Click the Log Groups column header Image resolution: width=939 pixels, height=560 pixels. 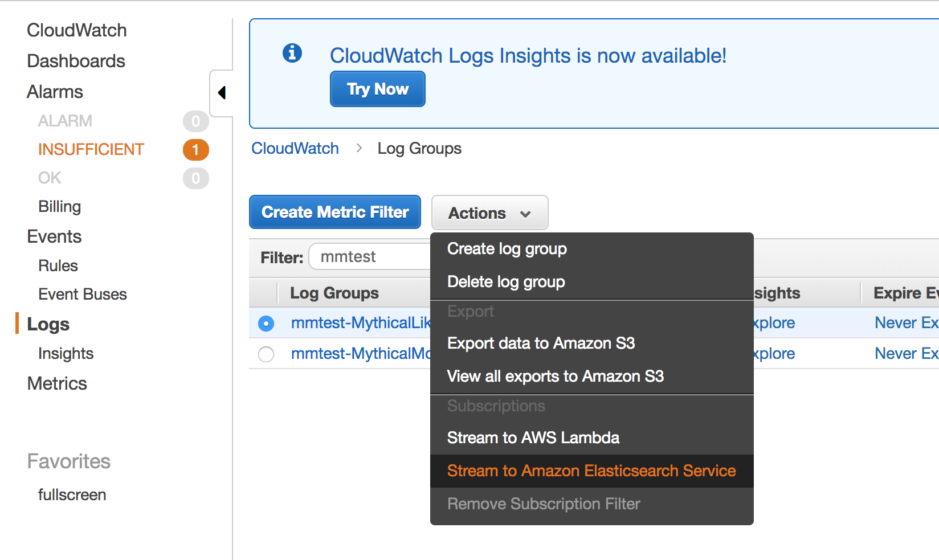[334, 293]
